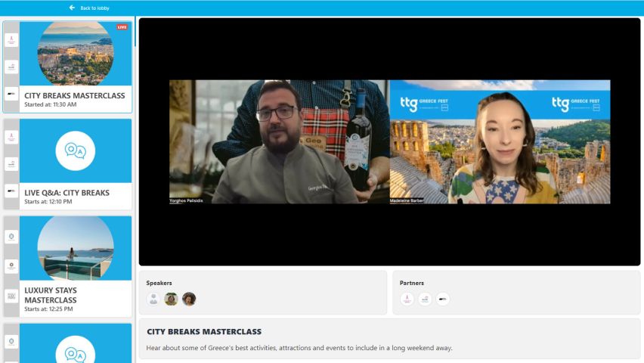Click first partner logo beside Luxury Stays Masterclass

pyautogui.click(x=11, y=237)
